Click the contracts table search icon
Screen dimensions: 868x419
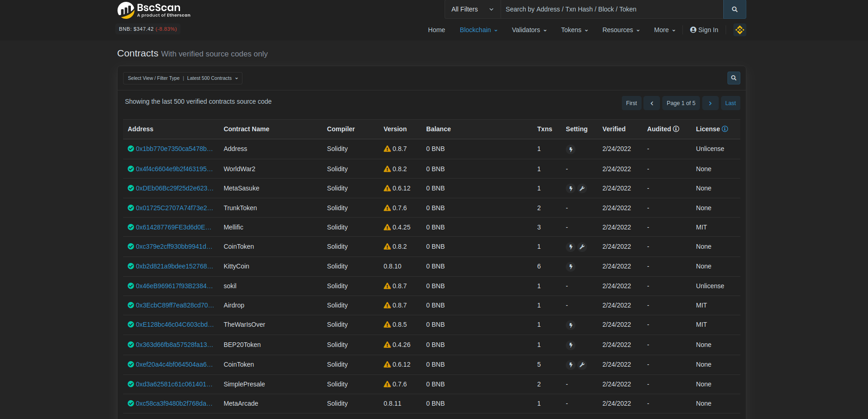(733, 78)
